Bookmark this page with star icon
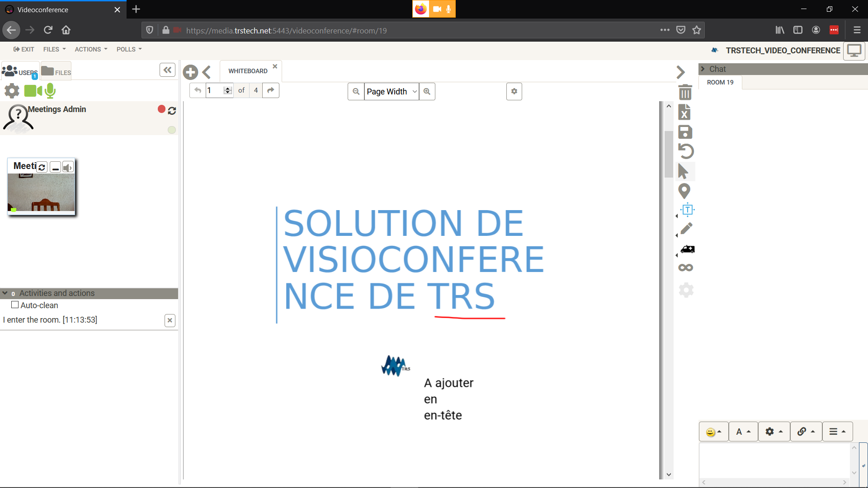Image resolution: width=868 pixels, height=488 pixels. [x=697, y=30]
